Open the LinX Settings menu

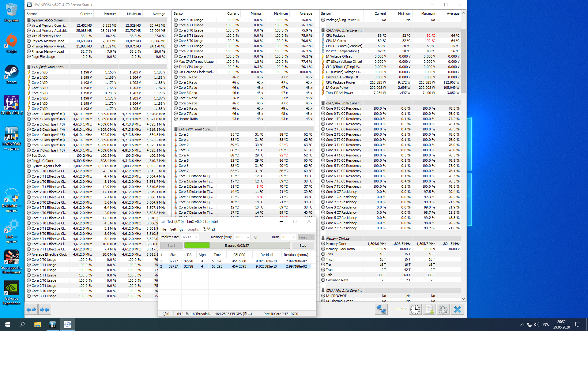pos(176,229)
